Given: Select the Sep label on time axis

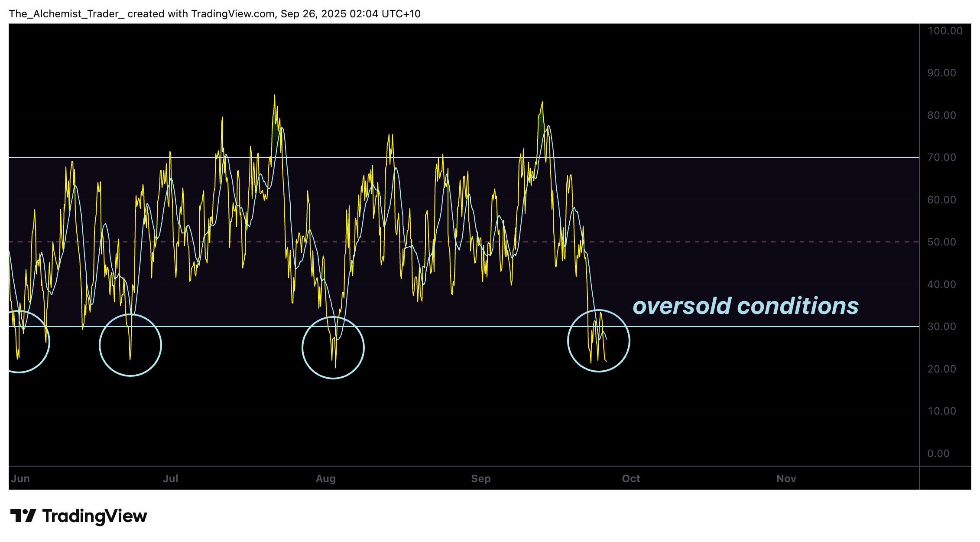Looking at the screenshot, I should point(481,478).
